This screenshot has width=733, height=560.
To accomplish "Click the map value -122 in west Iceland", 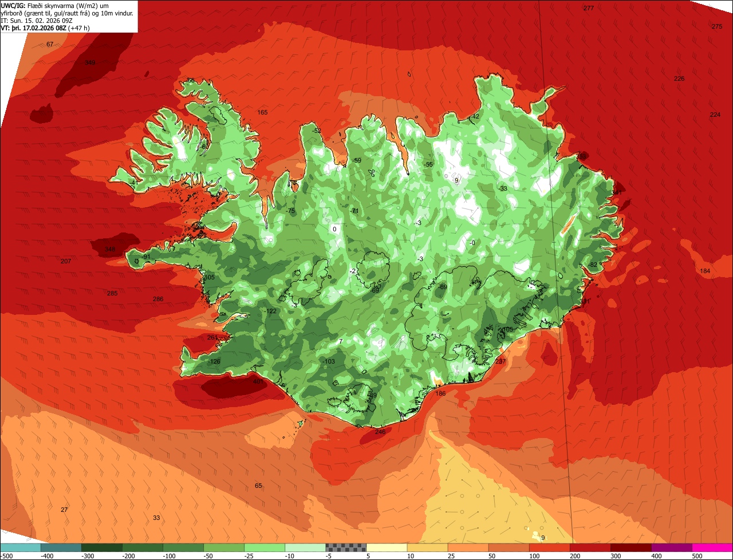I will pos(270,311).
